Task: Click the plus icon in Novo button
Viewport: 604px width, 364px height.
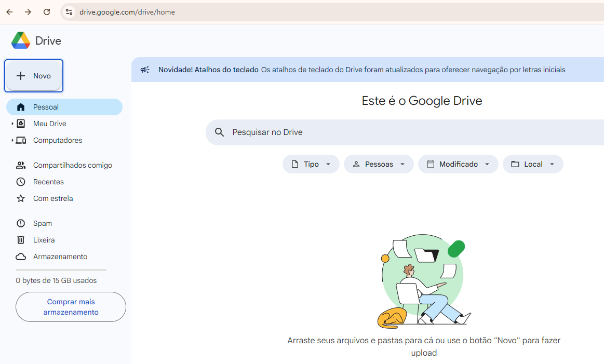Action: pos(21,76)
